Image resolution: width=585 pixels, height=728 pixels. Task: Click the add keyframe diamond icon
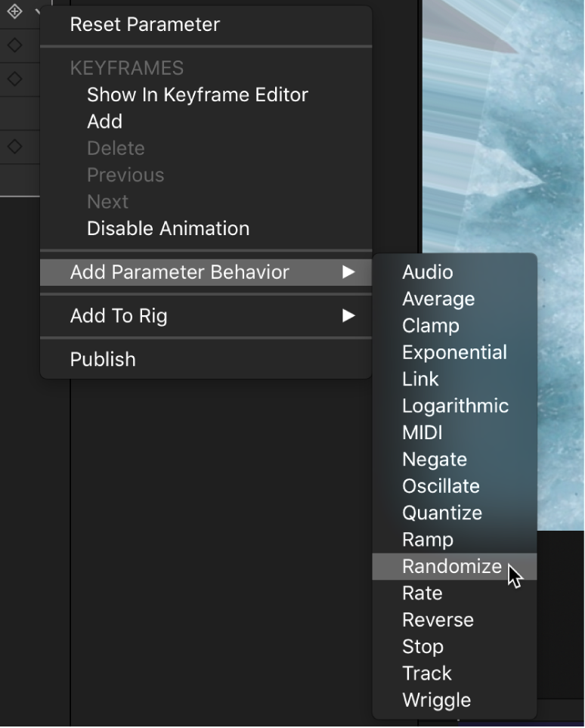[14, 11]
